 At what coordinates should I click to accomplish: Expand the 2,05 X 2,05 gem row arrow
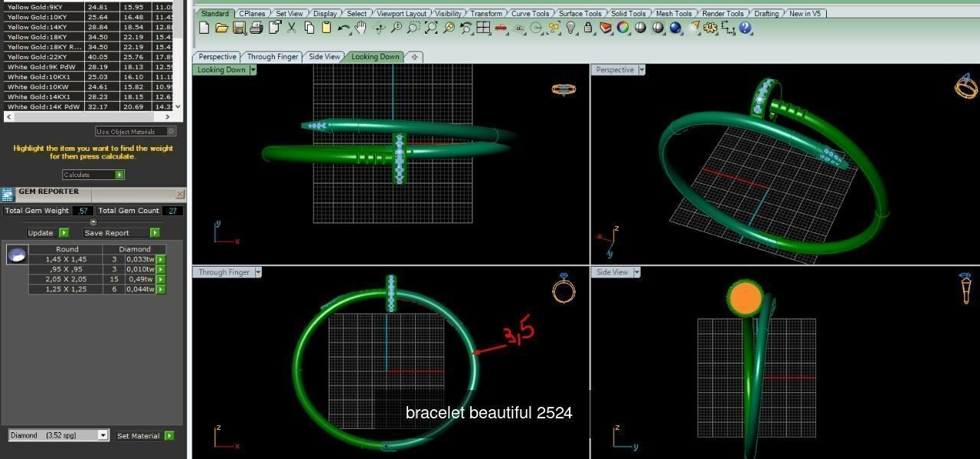(x=161, y=279)
